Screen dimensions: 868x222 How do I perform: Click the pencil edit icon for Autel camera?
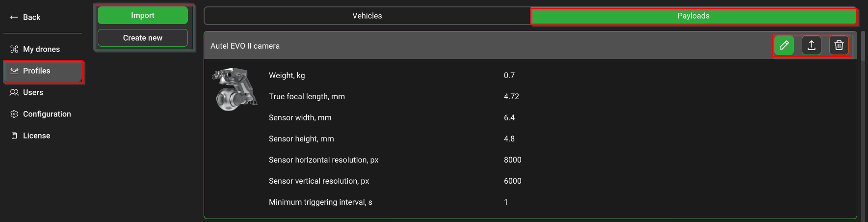784,46
